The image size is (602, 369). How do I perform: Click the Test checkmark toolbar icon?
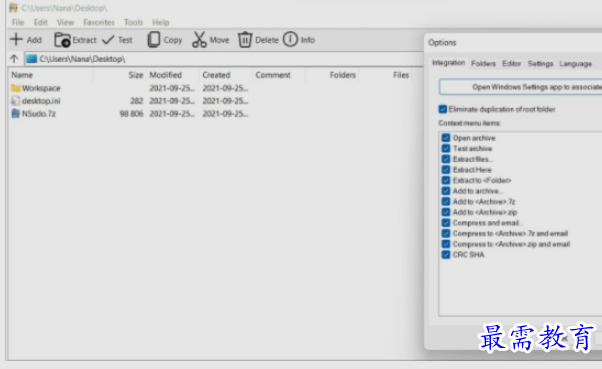click(108, 40)
